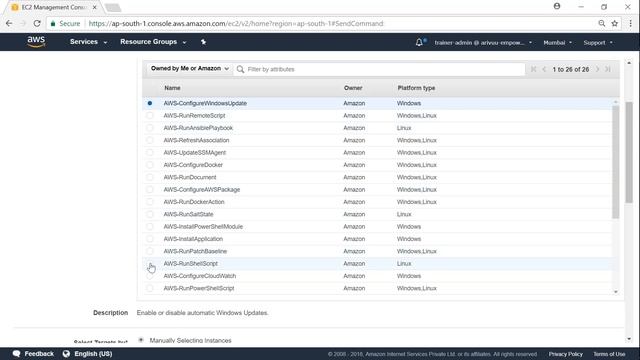Select AWS-ConfigureDocker radio button

(x=150, y=165)
